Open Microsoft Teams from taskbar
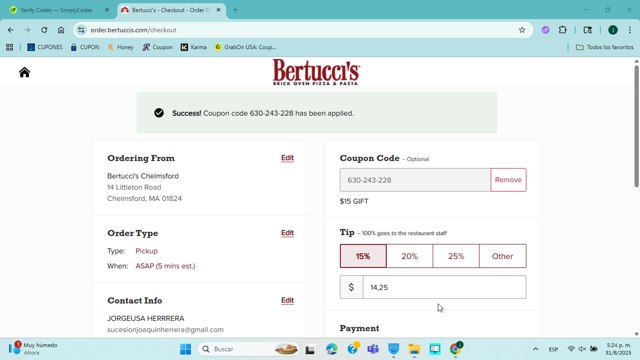This screenshot has height=360, width=640. (x=373, y=349)
